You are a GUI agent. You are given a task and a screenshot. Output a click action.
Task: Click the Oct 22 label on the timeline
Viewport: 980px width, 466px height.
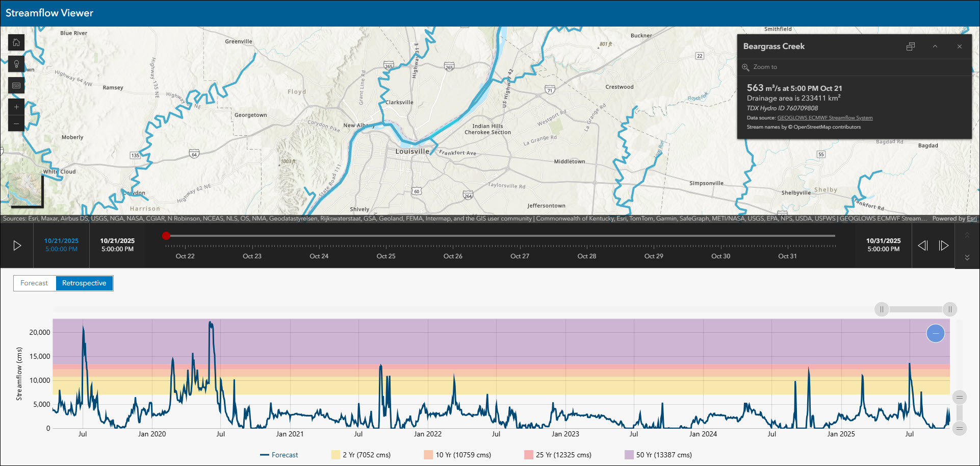(185, 256)
